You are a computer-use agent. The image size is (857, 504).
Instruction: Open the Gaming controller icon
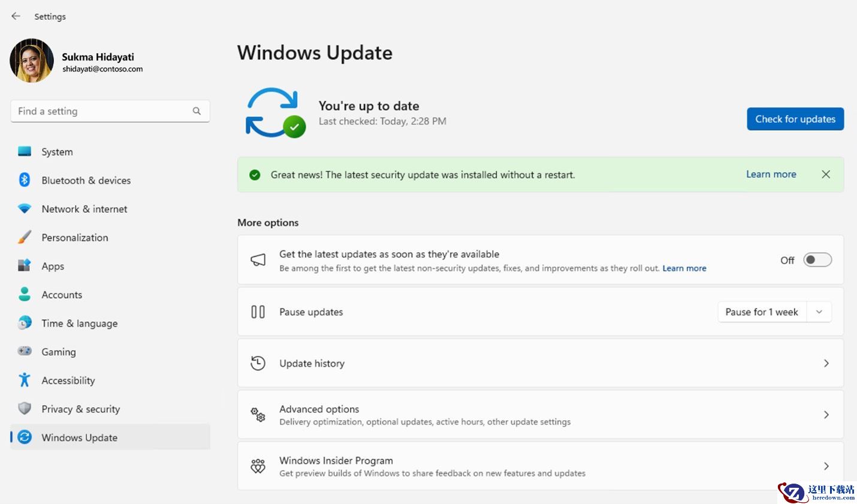[x=25, y=351]
